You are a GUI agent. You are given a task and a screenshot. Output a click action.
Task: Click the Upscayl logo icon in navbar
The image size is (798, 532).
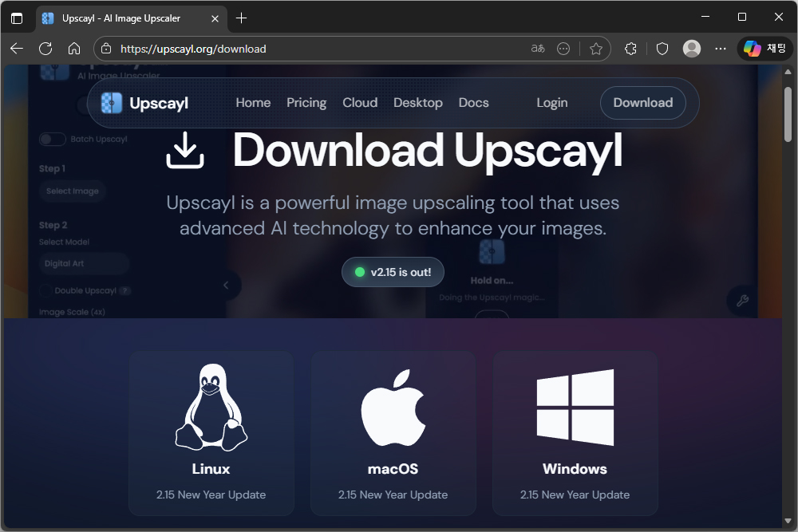(x=112, y=103)
